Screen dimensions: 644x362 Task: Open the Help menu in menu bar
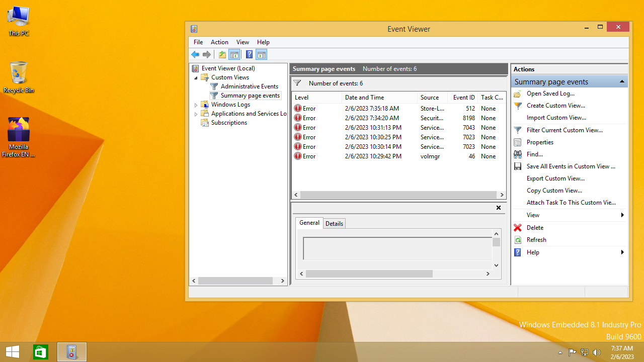pyautogui.click(x=263, y=42)
